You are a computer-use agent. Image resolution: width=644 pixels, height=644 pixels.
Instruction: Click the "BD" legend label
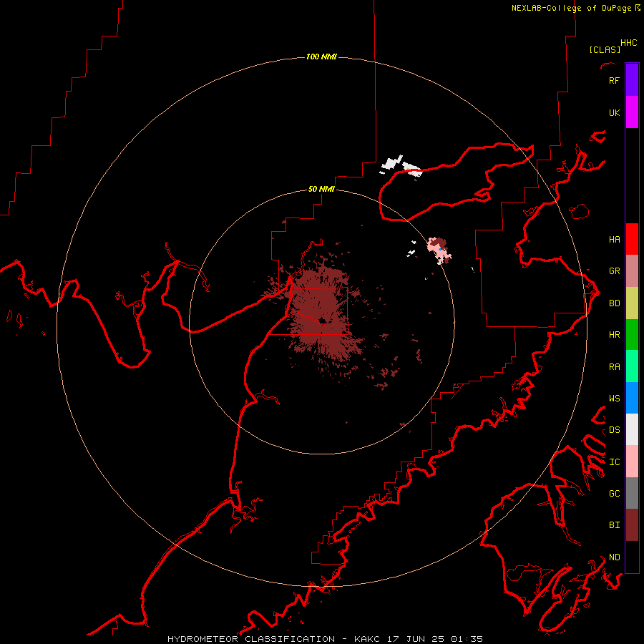tap(614, 303)
